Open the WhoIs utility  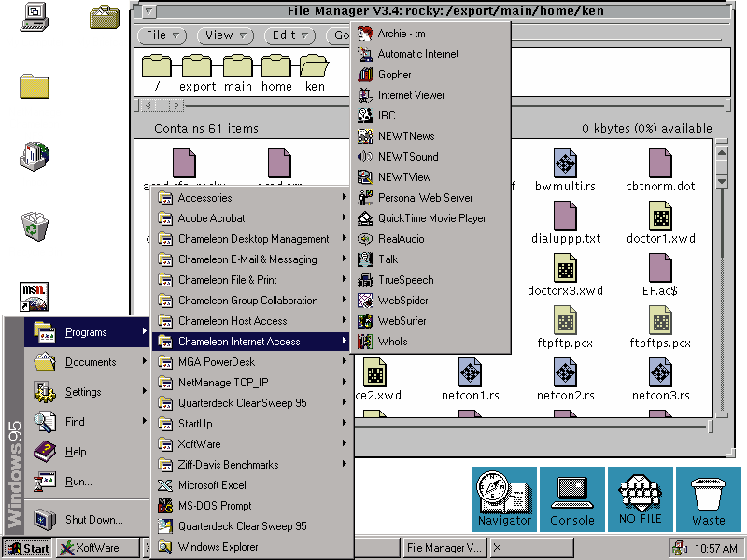coord(430,341)
